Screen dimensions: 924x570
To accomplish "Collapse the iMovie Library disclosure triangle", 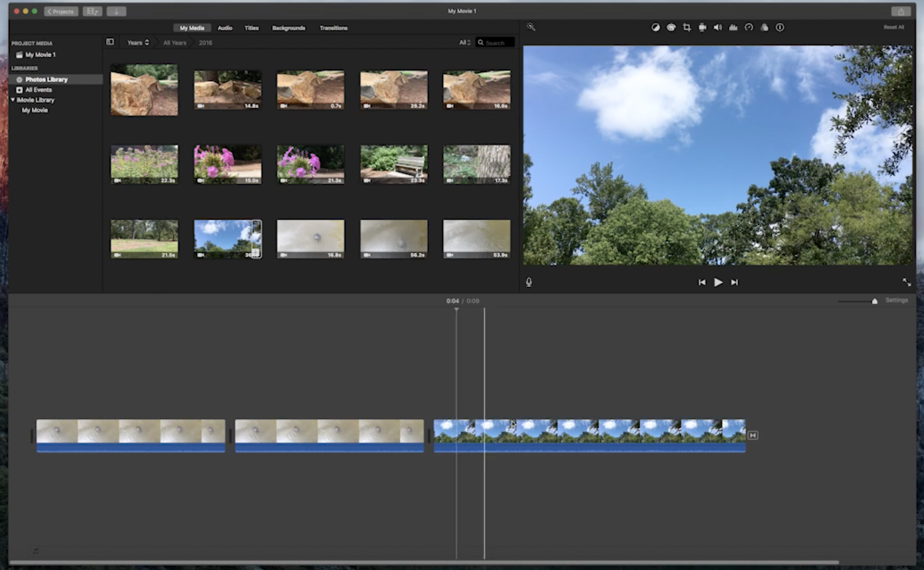I will click(13, 100).
